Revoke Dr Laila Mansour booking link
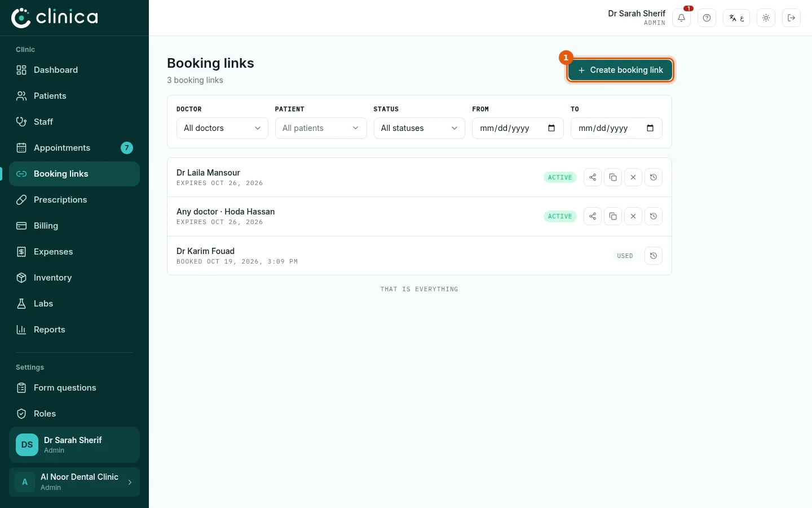This screenshot has height=508, width=812. pyautogui.click(x=633, y=177)
